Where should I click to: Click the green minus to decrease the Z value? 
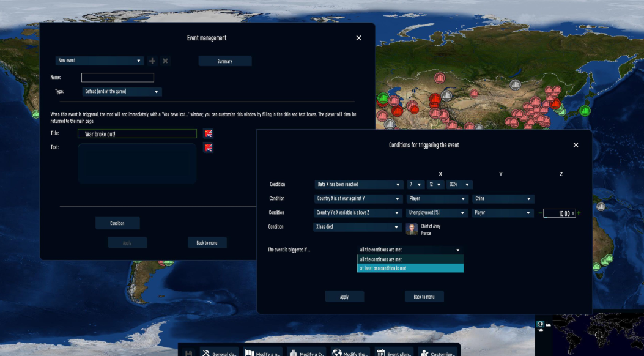[540, 213]
